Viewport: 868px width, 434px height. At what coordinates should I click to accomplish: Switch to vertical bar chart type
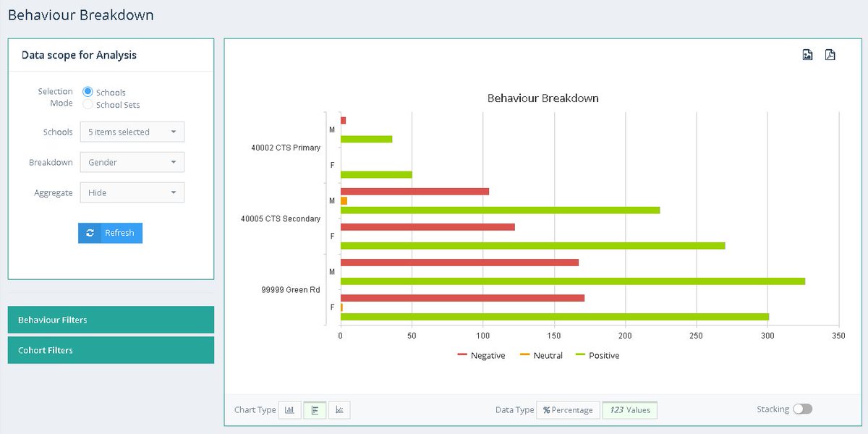(289, 410)
